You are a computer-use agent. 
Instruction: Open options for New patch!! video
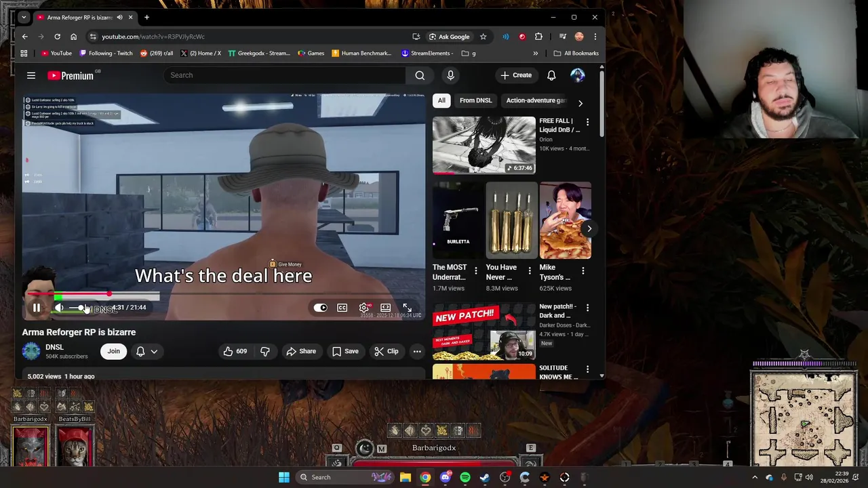click(x=587, y=308)
